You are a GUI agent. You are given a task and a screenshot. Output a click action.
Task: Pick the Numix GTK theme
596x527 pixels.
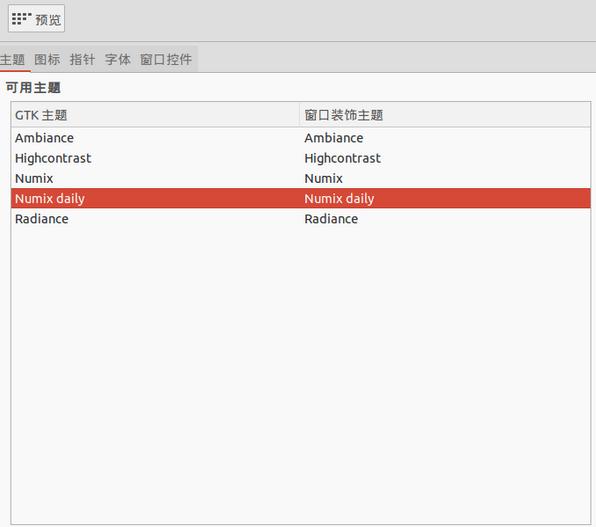pyautogui.click(x=34, y=178)
